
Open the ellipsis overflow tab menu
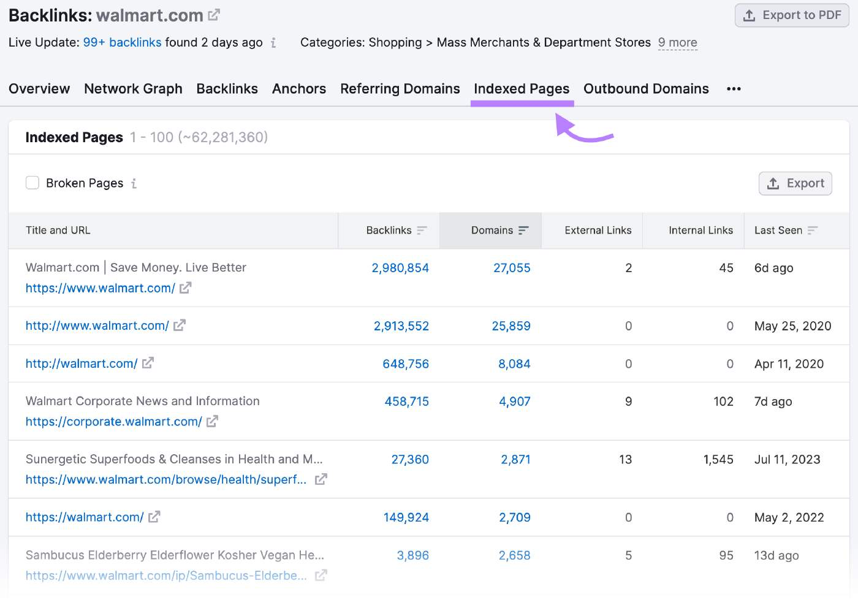click(x=734, y=89)
